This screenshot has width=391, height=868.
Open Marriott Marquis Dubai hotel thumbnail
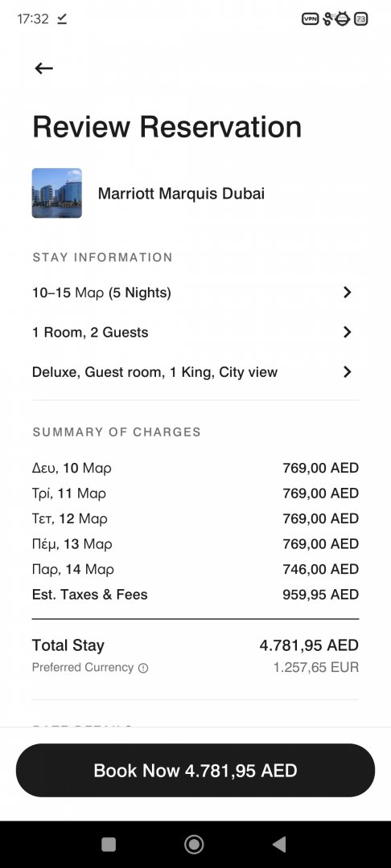click(x=56, y=193)
